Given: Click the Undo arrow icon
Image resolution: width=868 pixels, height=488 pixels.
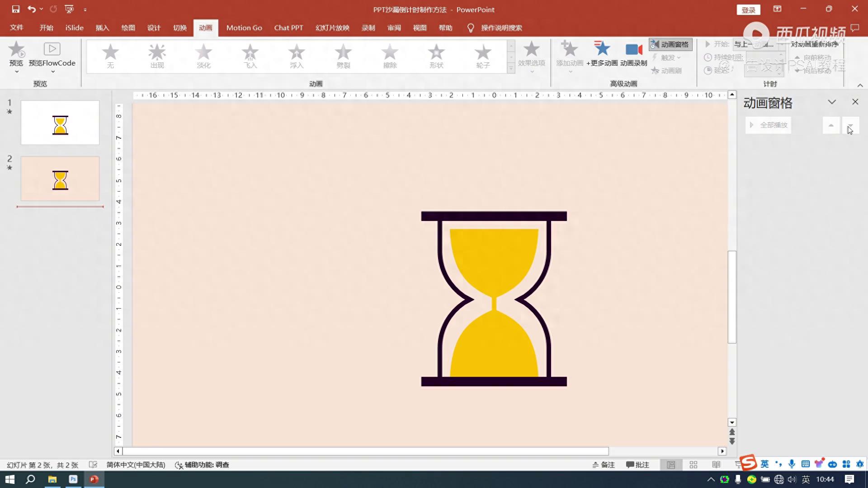Looking at the screenshot, I should (31, 9).
